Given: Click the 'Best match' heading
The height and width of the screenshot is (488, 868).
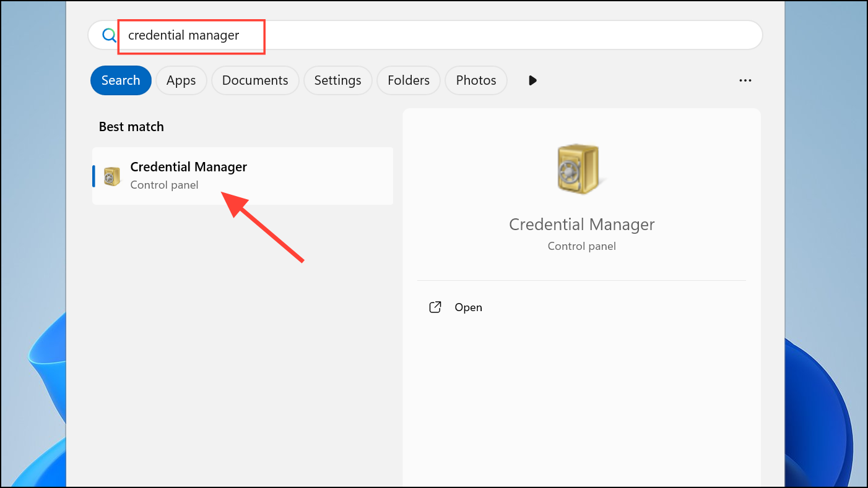Looking at the screenshot, I should (x=131, y=127).
